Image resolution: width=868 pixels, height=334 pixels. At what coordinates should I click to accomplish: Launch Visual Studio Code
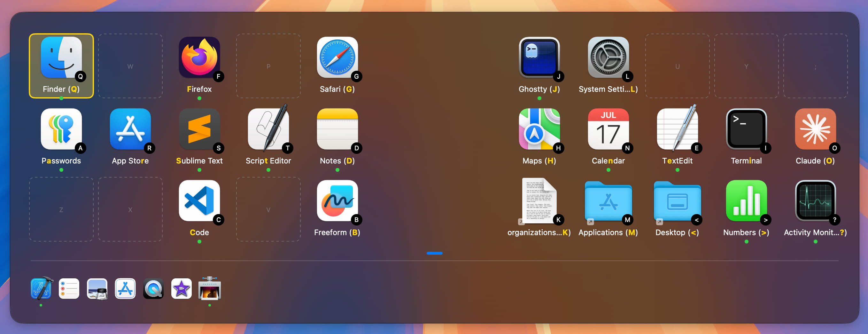click(199, 201)
